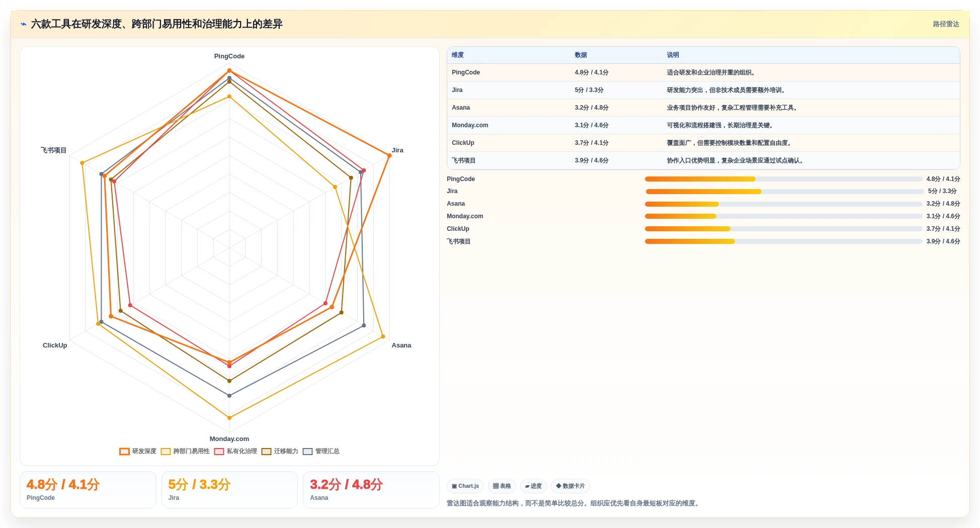Click the orange 研发深度 legend swatch

(x=124, y=451)
